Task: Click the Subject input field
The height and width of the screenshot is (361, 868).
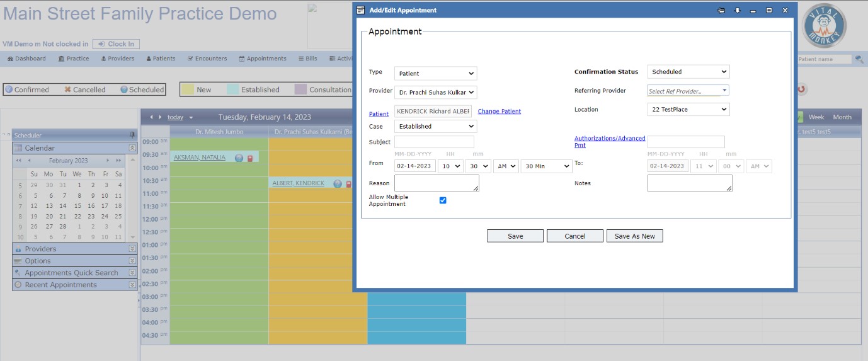Action: (434, 142)
